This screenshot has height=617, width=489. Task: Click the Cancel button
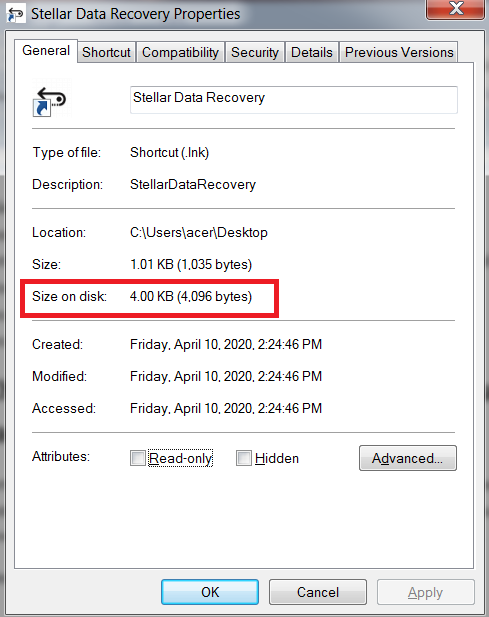pos(318,592)
